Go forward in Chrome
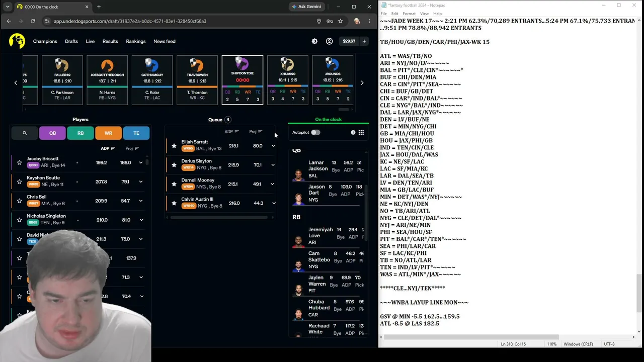 click(21, 21)
